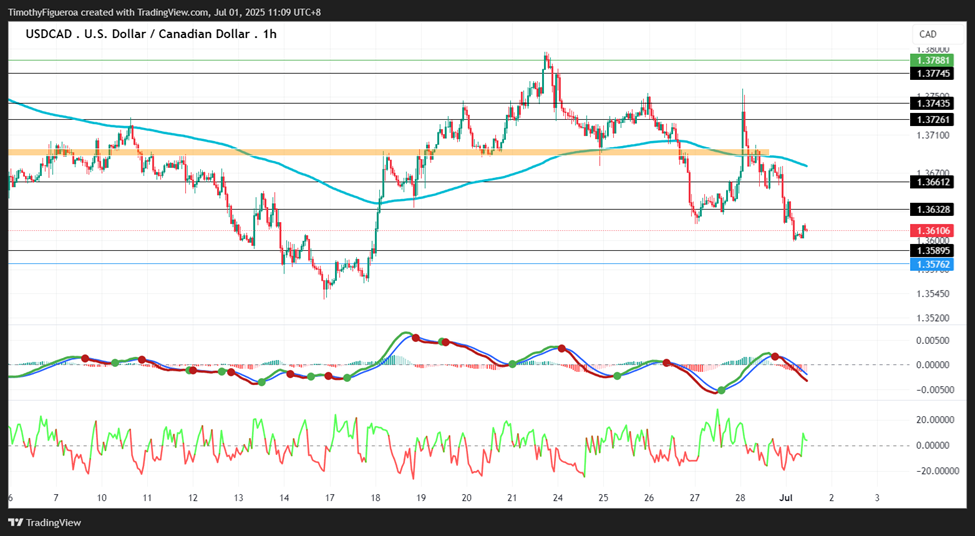Click the CAD currency label box
Image resolution: width=975 pixels, height=536 pixels.
click(x=928, y=34)
